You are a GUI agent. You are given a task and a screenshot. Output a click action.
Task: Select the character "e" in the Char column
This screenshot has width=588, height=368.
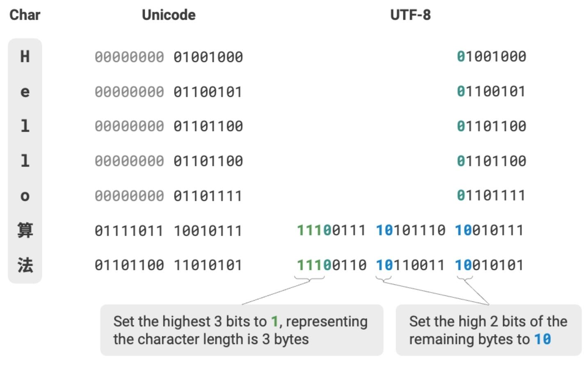click(25, 92)
